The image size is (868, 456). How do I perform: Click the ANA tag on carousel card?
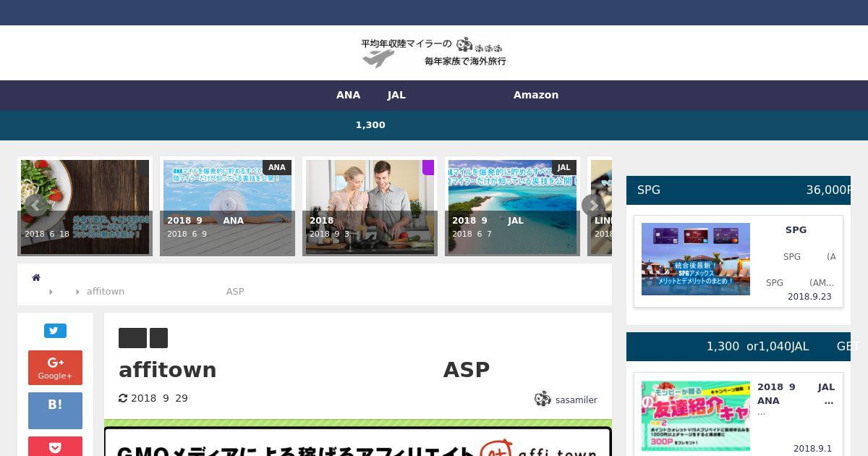pyautogui.click(x=277, y=167)
